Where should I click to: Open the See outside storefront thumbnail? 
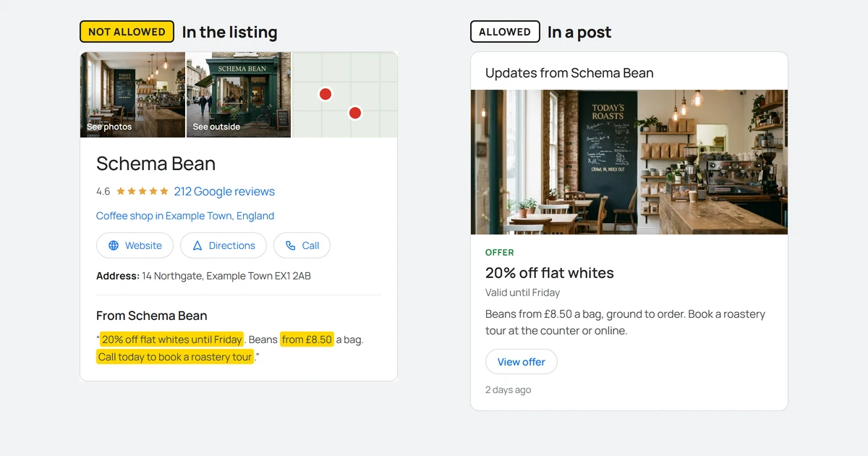(x=239, y=94)
